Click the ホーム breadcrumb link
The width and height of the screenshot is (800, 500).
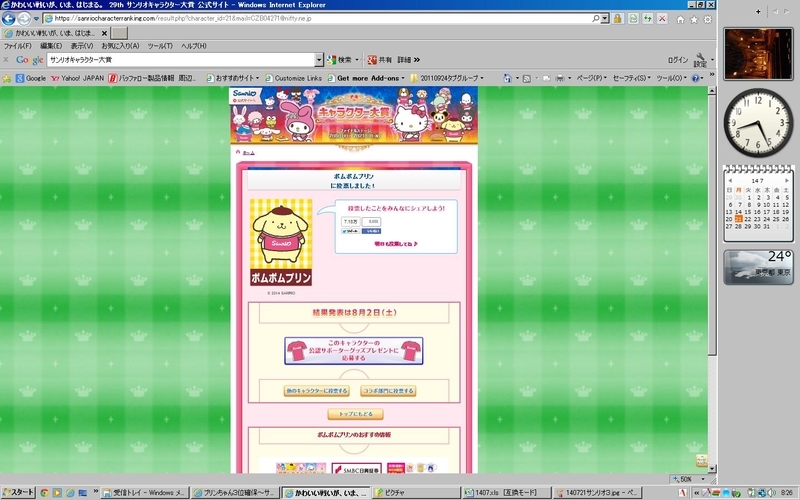click(x=248, y=153)
